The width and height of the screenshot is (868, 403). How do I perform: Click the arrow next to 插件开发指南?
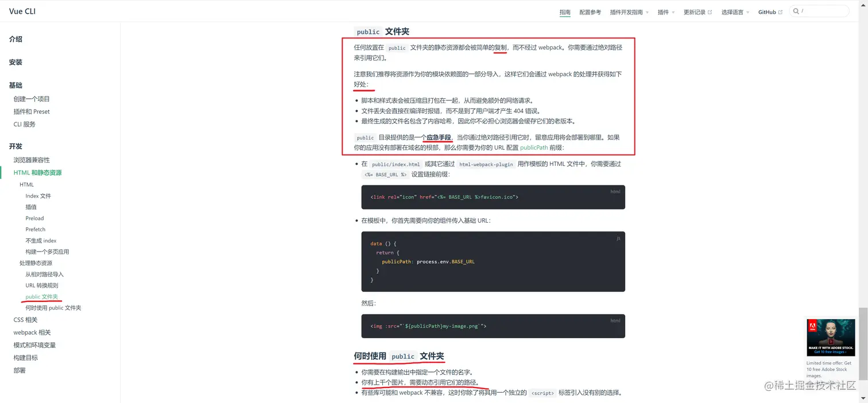tap(647, 13)
